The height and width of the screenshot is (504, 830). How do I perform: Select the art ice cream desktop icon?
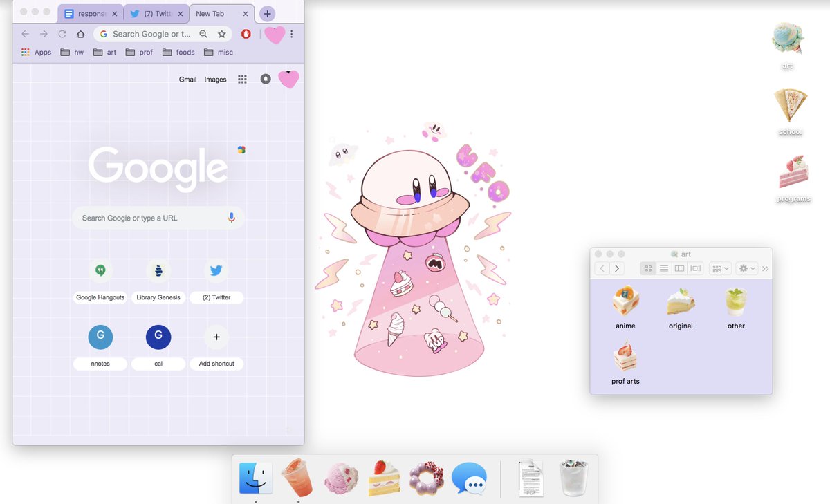click(x=788, y=46)
